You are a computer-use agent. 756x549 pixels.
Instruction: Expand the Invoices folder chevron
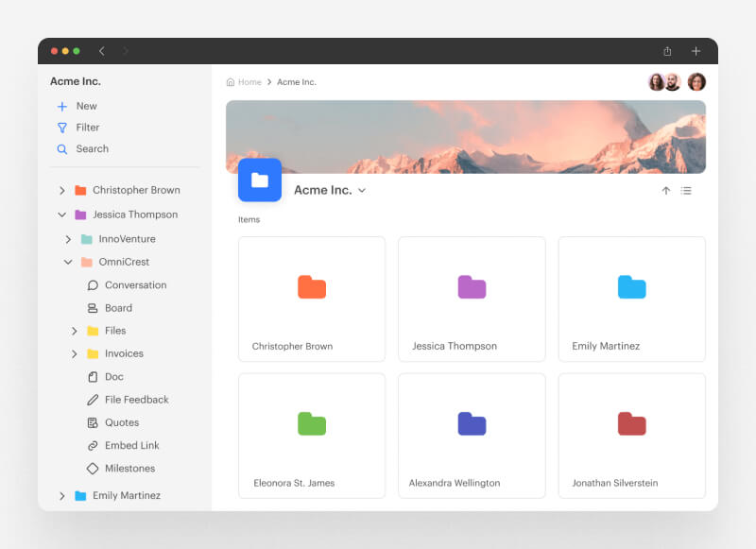coord(75,354)
